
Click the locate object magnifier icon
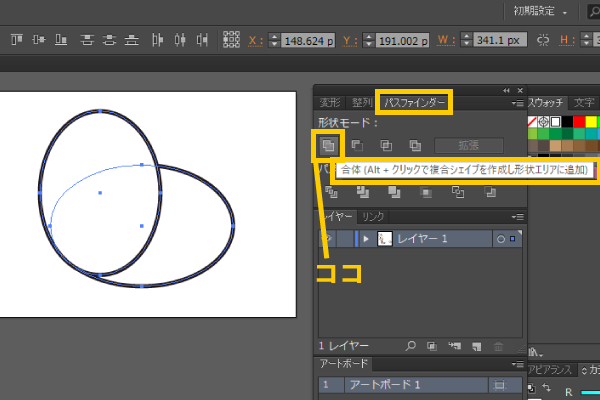(410, 345)
